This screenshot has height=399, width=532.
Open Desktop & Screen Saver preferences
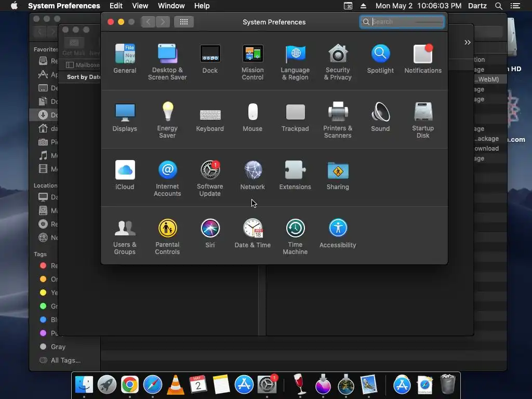167,62
